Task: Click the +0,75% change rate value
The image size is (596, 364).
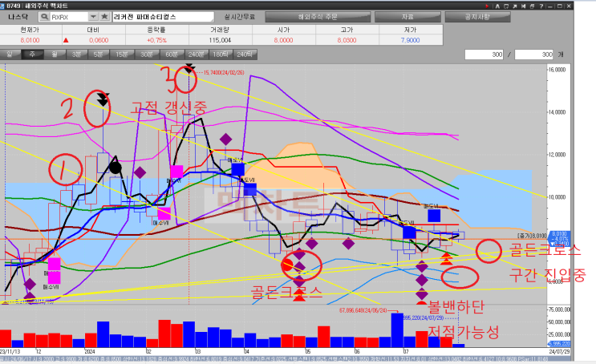Action: click(156, 40)
